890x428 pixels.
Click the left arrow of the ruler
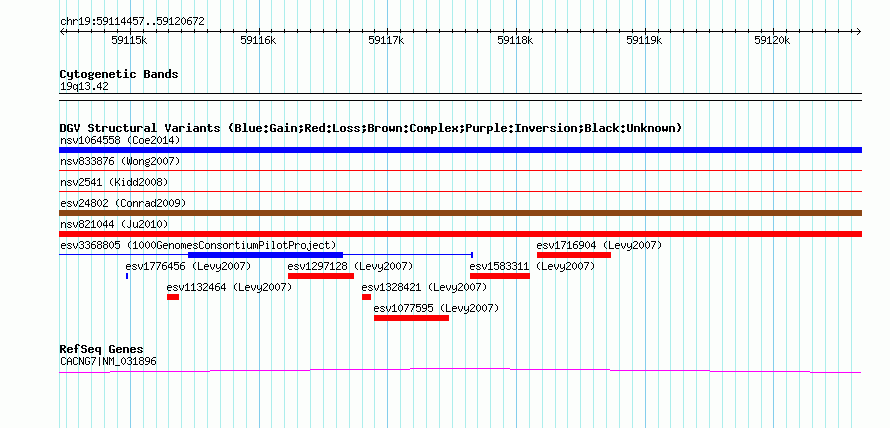pyautogui.click(x=62, y=32)
